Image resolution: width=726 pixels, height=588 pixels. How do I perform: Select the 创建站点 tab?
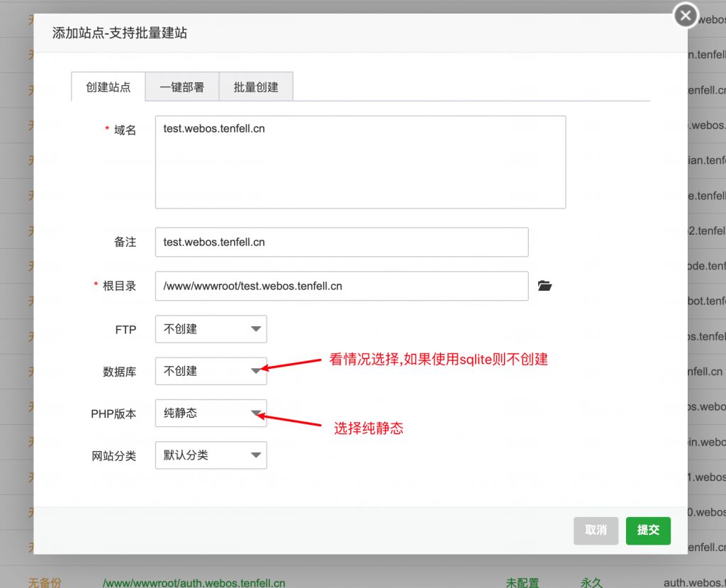tap(108, 87)
